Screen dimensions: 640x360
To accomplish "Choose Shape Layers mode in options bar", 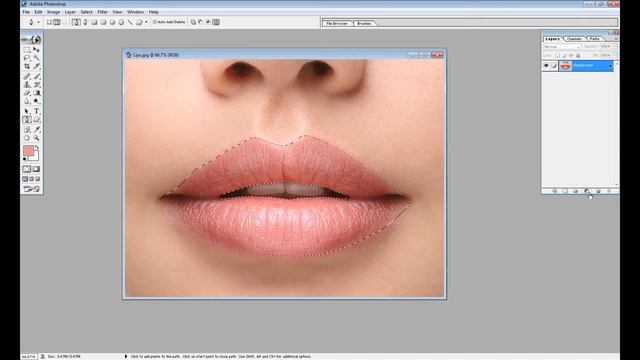I will click(49, 22).
